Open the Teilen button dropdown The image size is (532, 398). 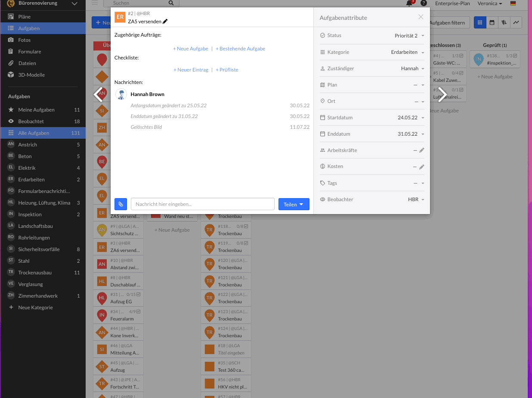(x=294, y=204)
